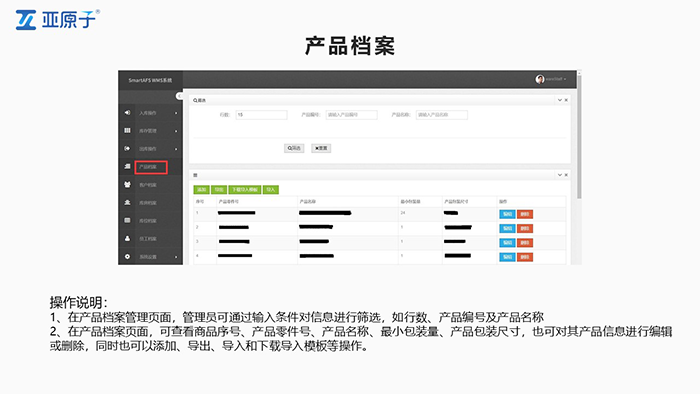
Task: Select 员工档案 in sidebar
Action: click(x=148, y=239)
